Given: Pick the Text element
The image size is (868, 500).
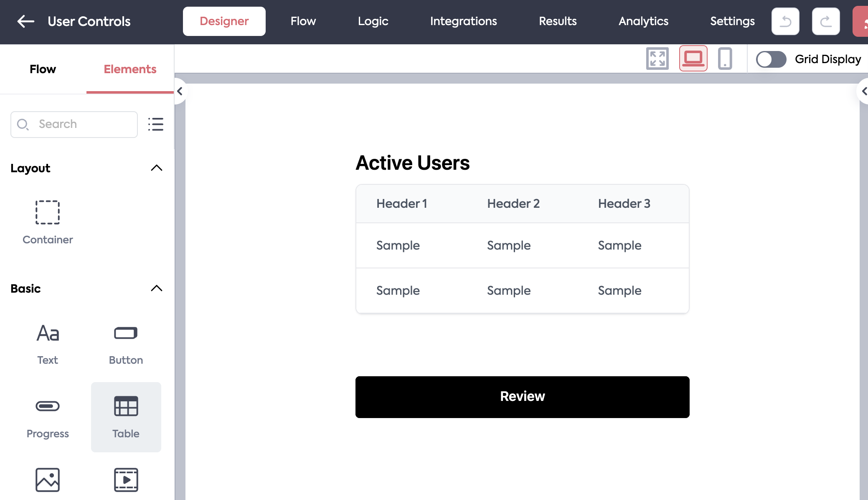Looking at the screenshot, I should [48, 344].
